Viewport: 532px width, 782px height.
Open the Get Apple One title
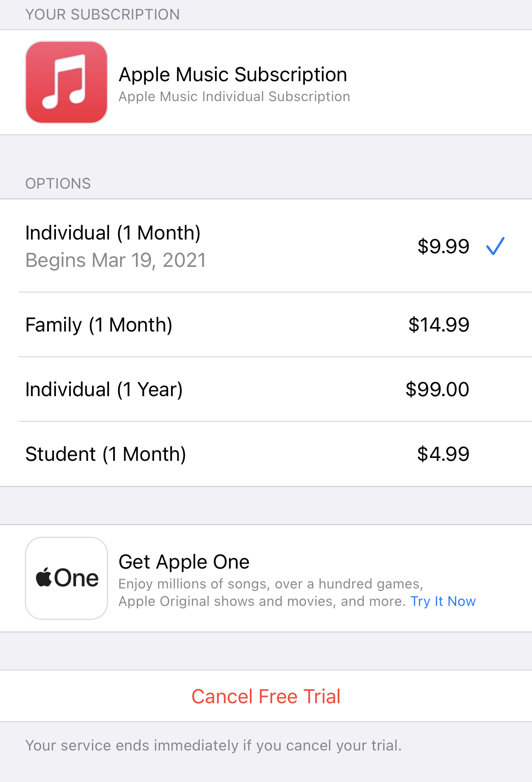click(x=184, y=562)
